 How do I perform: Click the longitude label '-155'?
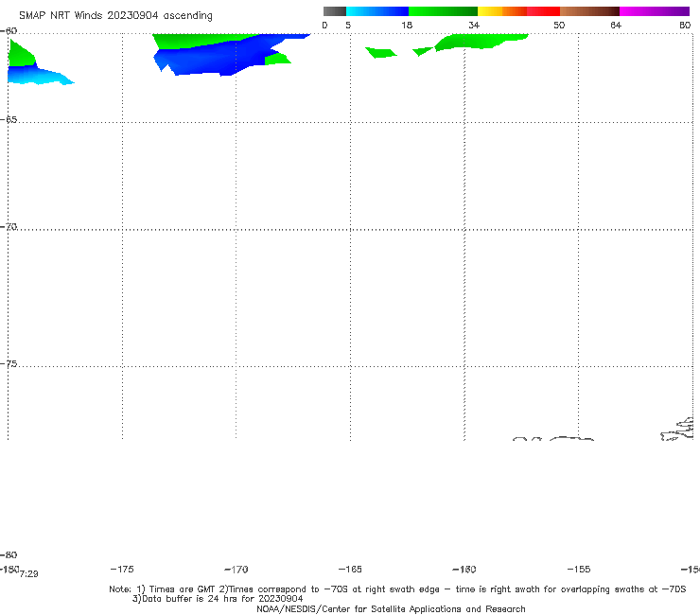coord(579,570)
